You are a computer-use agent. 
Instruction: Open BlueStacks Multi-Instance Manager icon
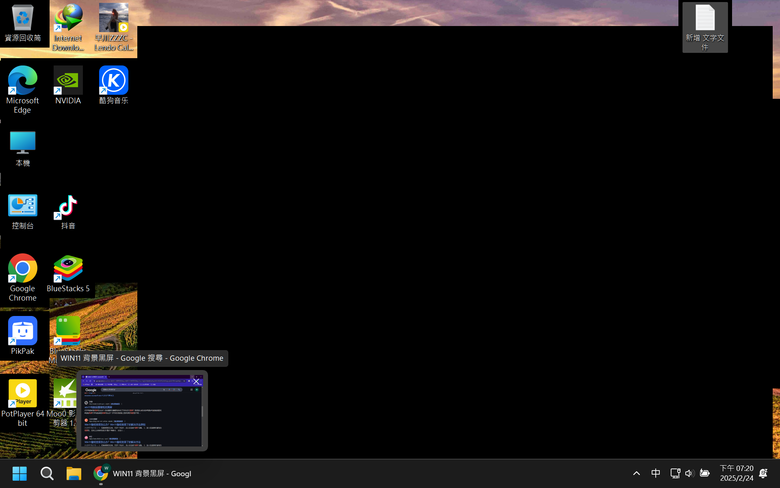coord(68,332)
